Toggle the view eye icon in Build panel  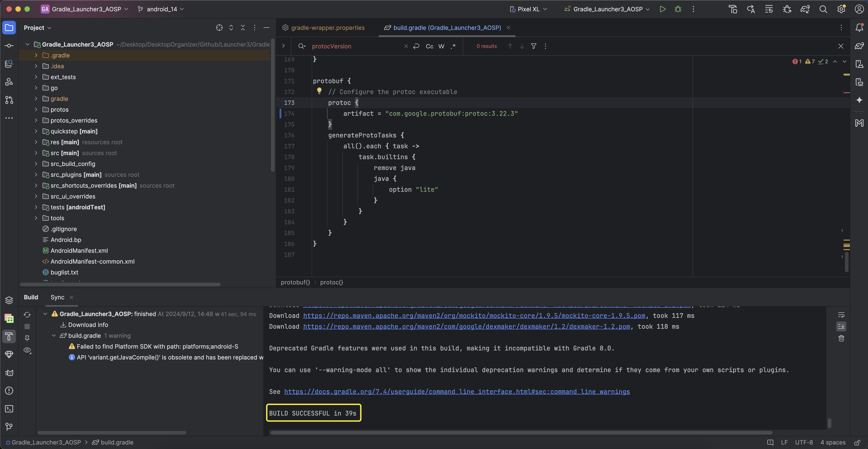click(x=27, y=350)
